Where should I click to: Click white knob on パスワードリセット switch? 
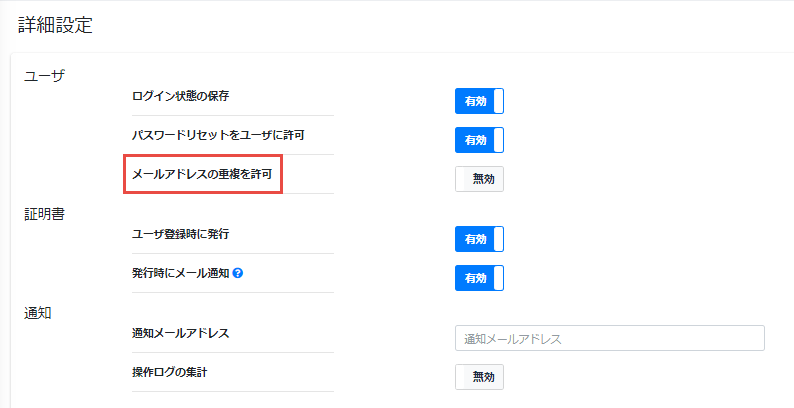click(x=498, y=139)
